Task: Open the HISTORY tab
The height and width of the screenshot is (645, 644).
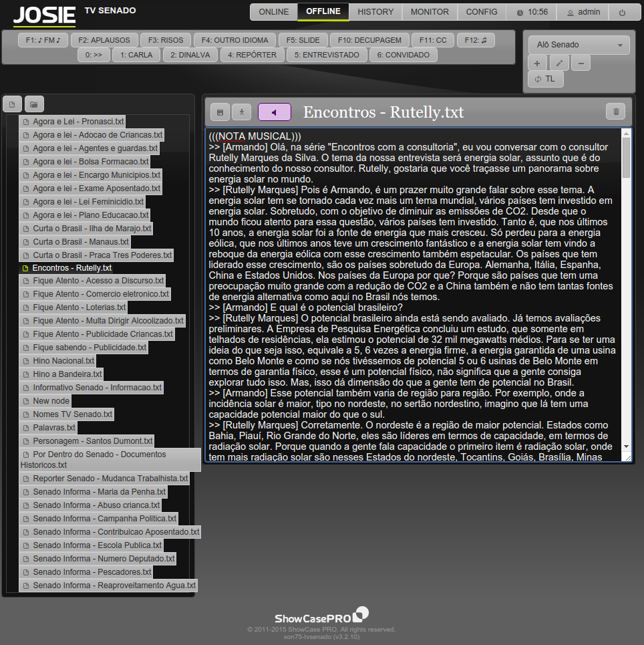Action: (x=375, y=12)
